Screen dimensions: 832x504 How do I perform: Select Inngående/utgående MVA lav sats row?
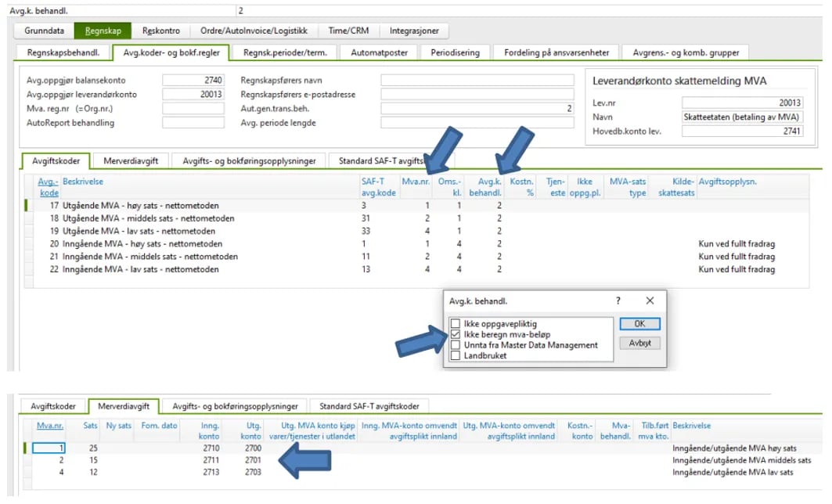pos(422,472)
